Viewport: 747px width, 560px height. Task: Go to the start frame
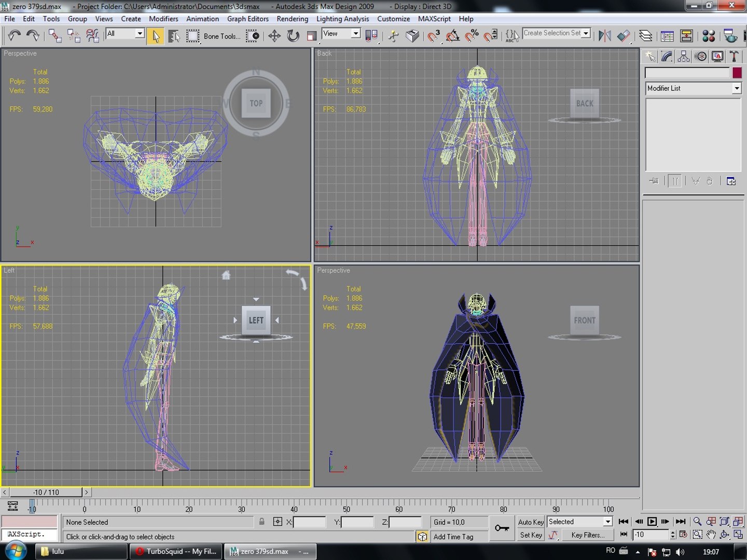click(x=624, y=522)
